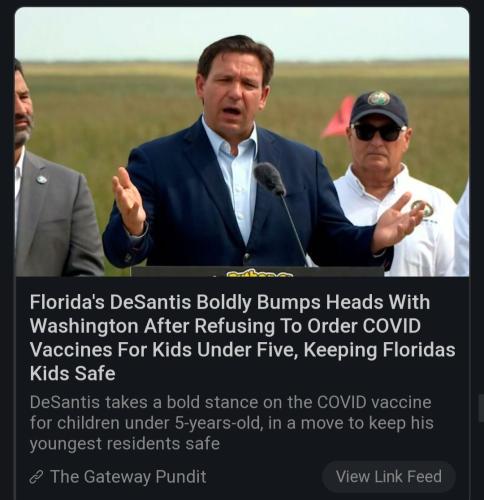Click the gray scrollbar handle at right edge
This screenshot has width=484, height=500.
tap(481, 408)
